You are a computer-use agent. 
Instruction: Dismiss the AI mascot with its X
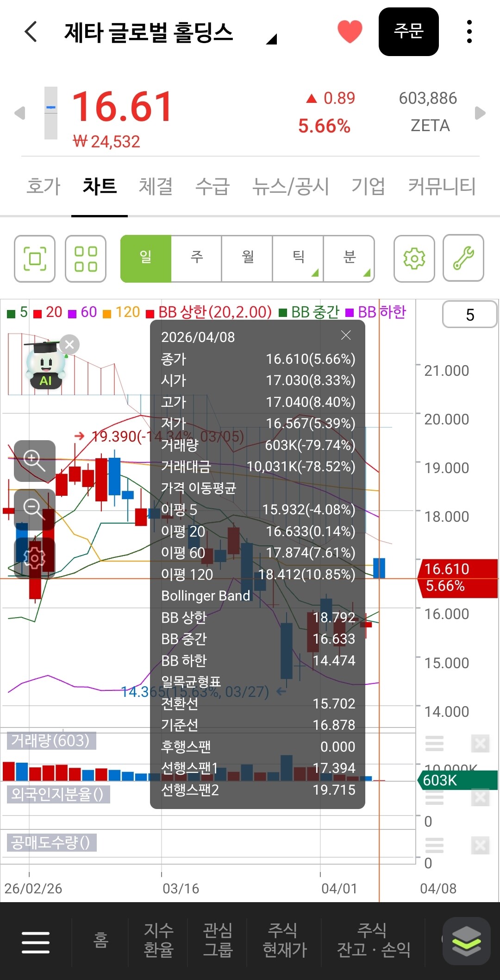click(x=69, y=344)
